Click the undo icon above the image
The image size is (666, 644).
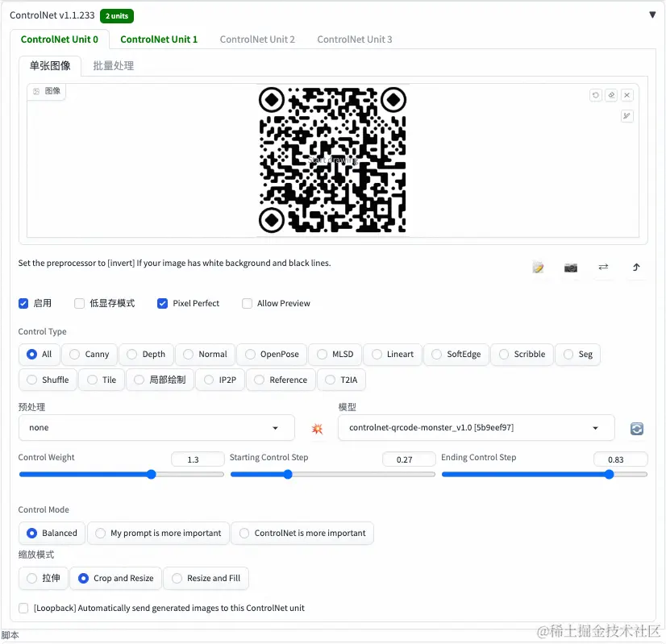click(596, 95)
